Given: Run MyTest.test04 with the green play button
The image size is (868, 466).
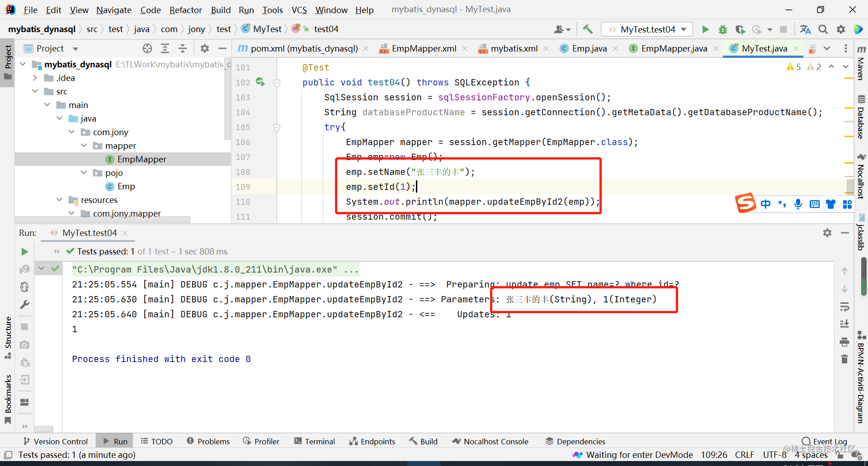Looking at the screenshot, I should [705, 29].
